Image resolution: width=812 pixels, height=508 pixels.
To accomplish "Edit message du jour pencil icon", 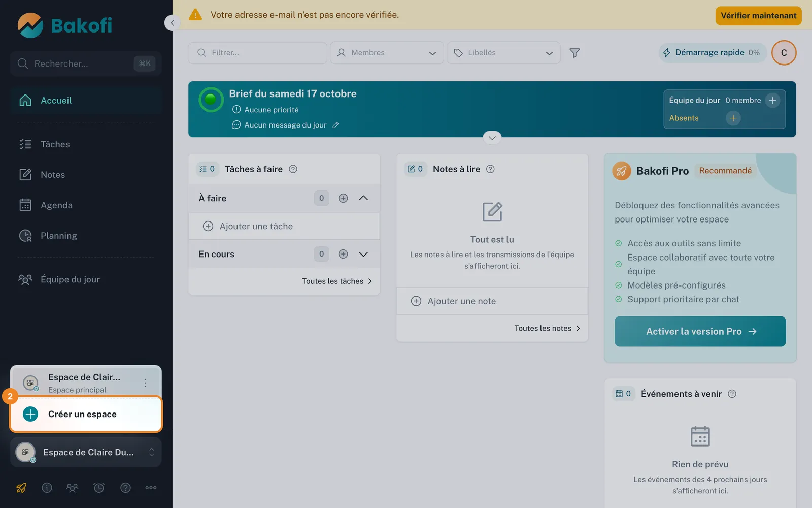I will click(335, 125).
